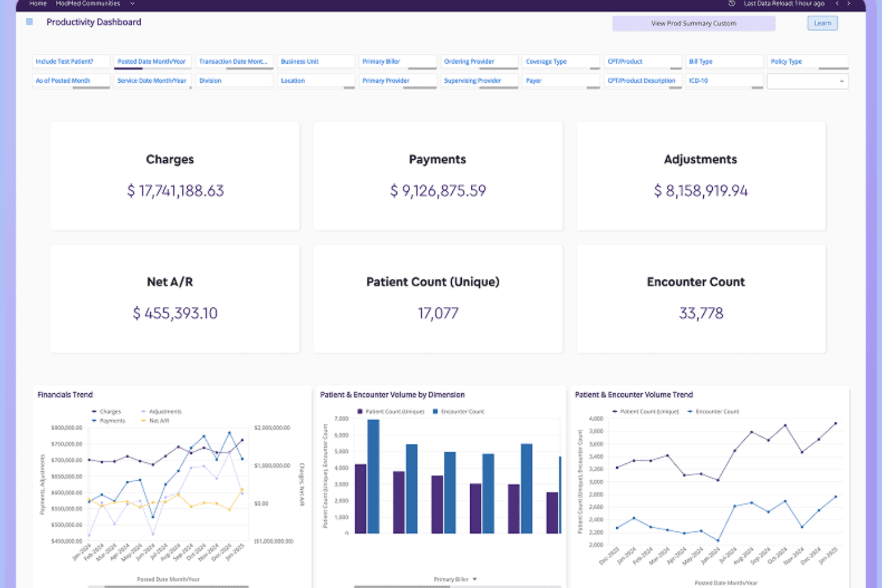Open the hamburger menu beside Productivity Dashboard

pyautogui.click(x=29, y=22)
